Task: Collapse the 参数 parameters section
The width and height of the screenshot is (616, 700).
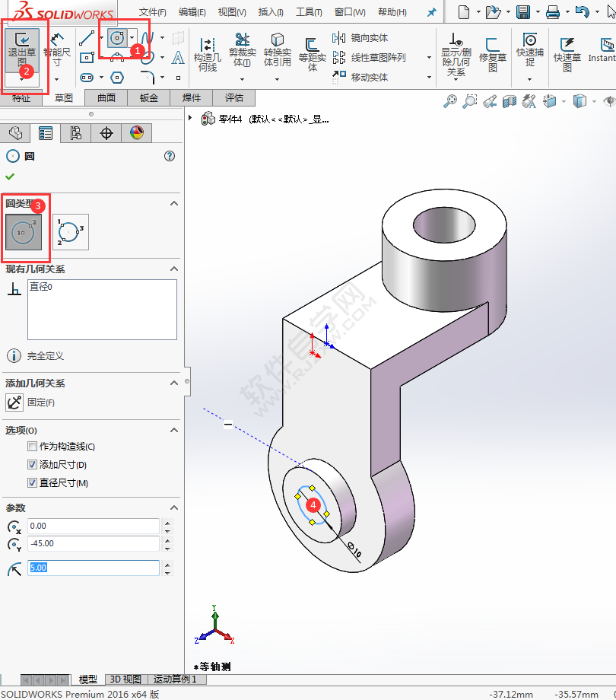Action: pyautogui.click(x=173, y=508)
